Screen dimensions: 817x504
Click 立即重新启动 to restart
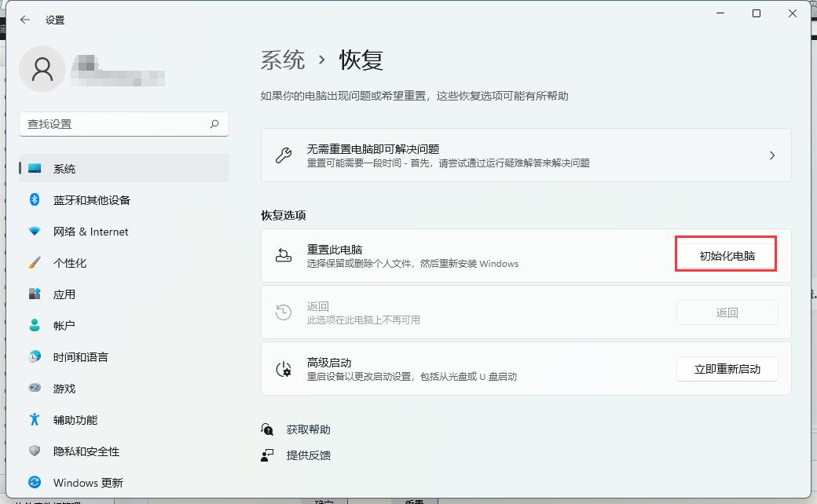(727, 369)
